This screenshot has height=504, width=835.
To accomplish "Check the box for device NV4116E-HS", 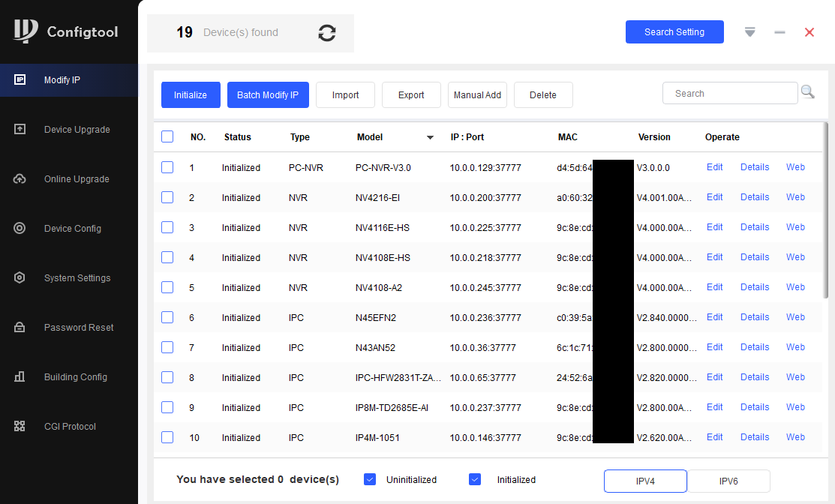I will tap(167, 227).
